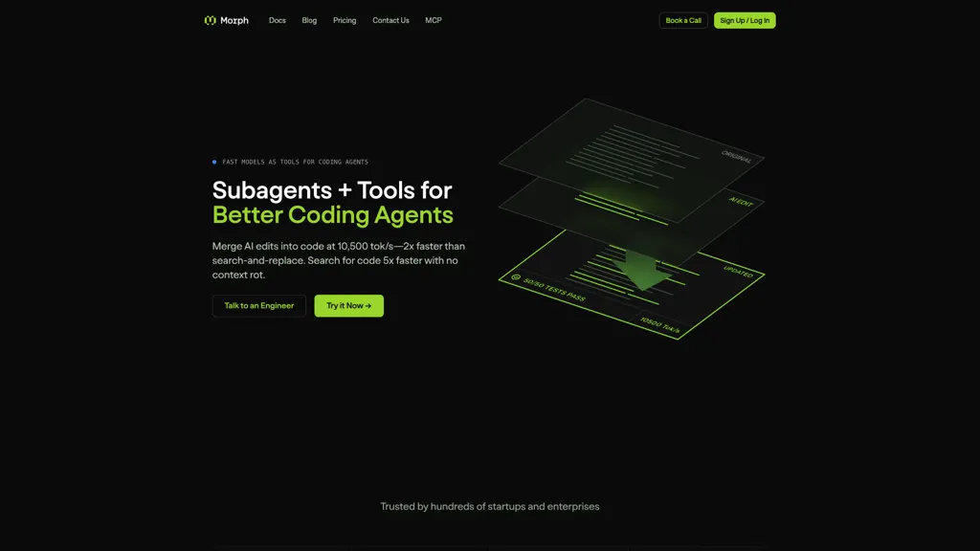Open the Blog section

pyautogui.click(x=308, y=20)
